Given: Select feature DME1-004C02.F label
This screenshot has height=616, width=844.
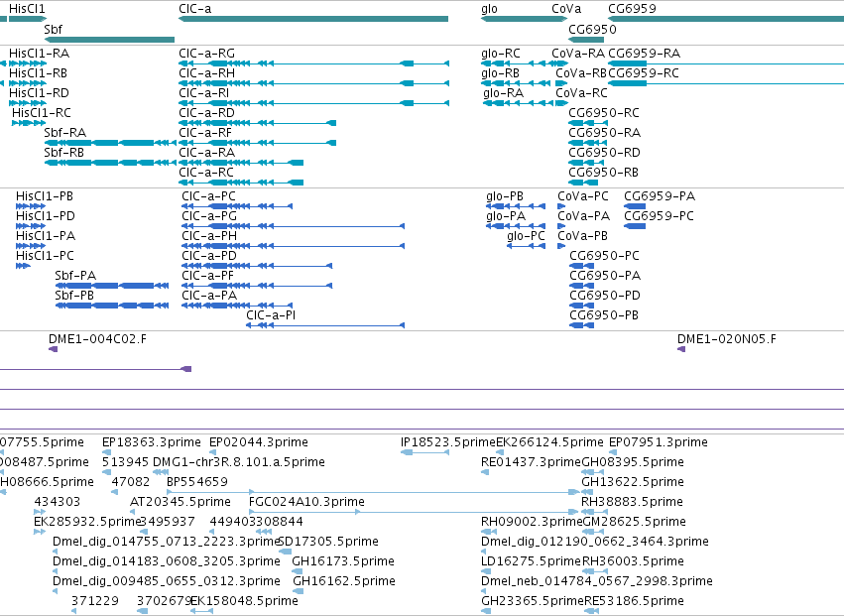Looking at the screenshot, I should [x=97, y=339].
